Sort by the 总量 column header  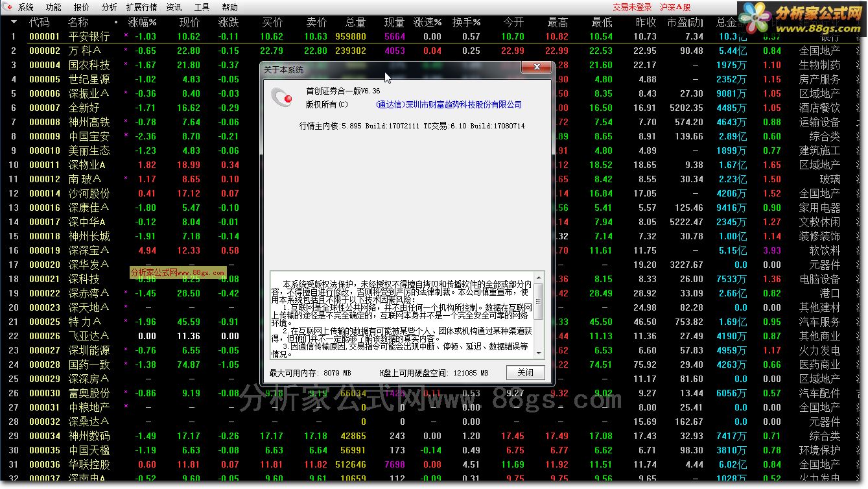[x=355, y=22]
